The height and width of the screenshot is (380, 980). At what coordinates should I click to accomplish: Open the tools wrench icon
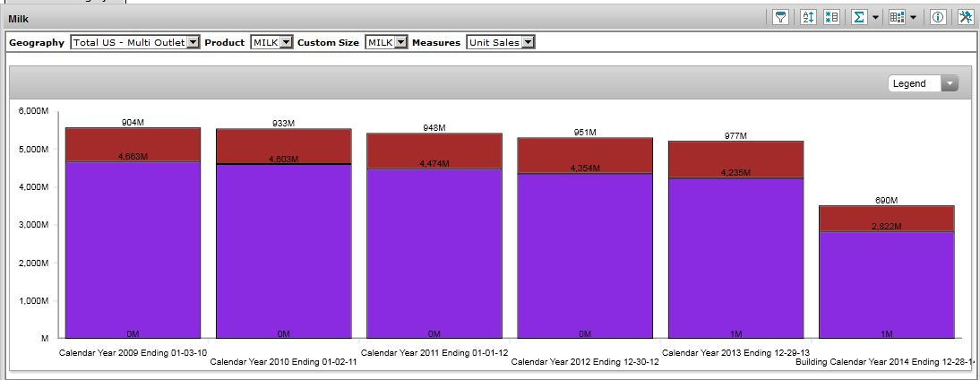[965, 17]
